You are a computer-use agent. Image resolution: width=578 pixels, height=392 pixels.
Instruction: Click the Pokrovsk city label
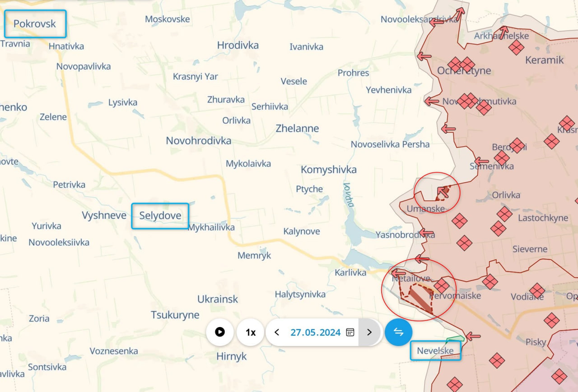[35, 24]
